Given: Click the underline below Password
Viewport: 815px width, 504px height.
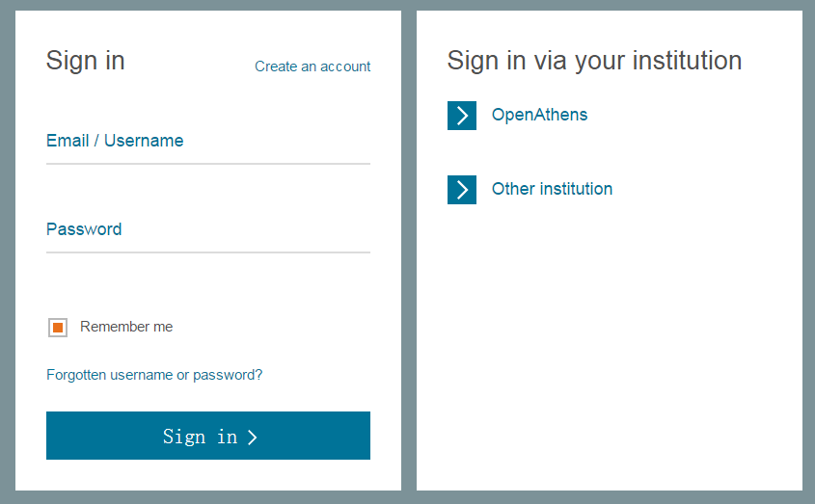Looking at the screenshot, I should point(207,252).
